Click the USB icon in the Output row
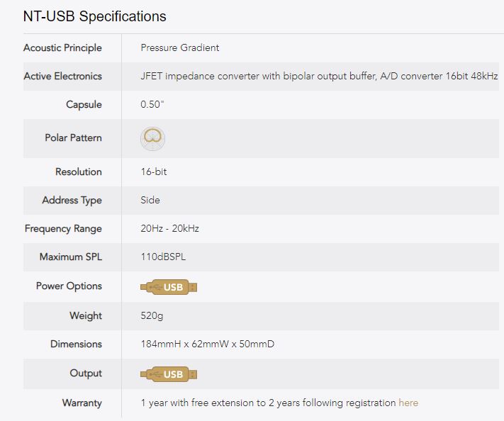 [169, 374]
